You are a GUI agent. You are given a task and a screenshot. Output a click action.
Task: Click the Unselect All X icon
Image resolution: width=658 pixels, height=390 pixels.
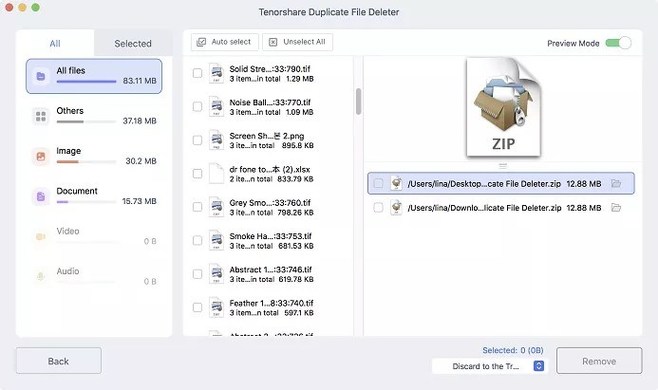273,42
